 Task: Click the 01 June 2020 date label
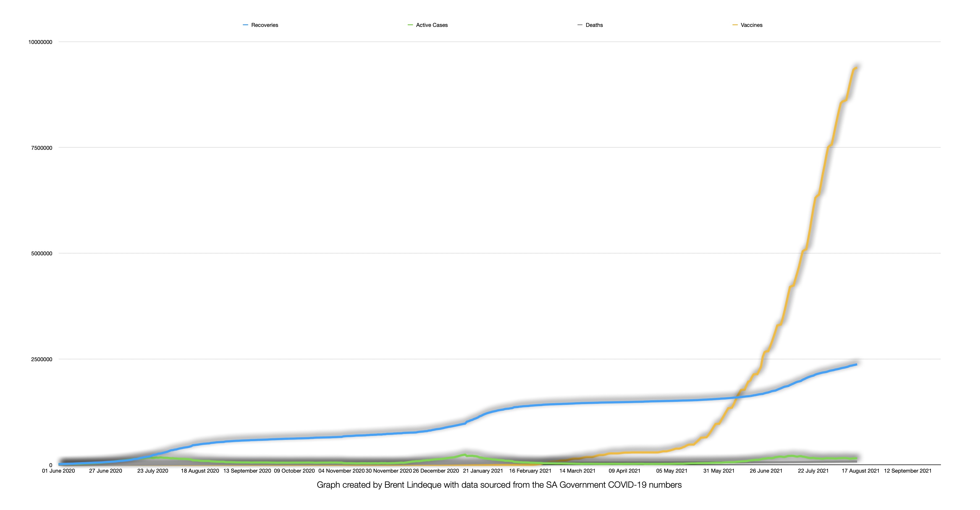pos(58,471)
